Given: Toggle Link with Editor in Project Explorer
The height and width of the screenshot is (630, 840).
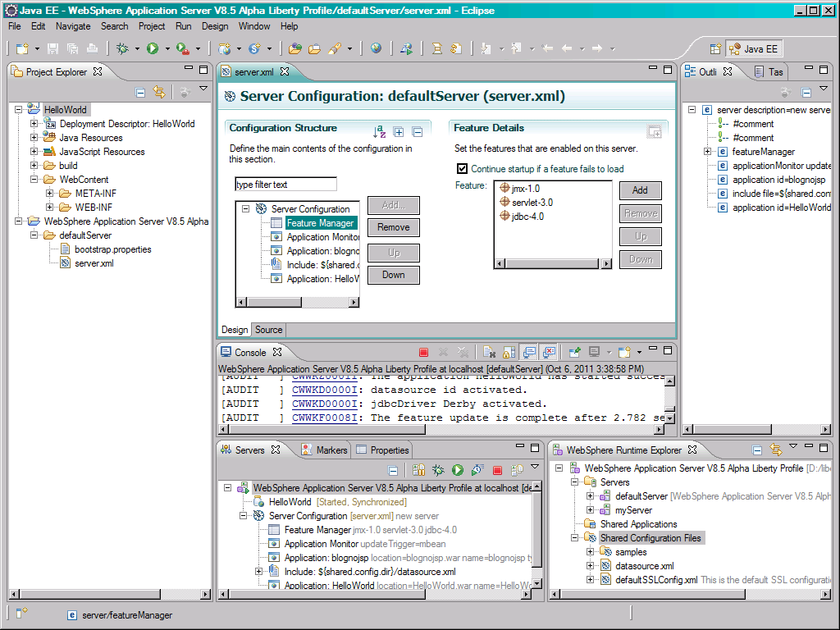Looking at the screenshot, I should click(x=160, y=92).
